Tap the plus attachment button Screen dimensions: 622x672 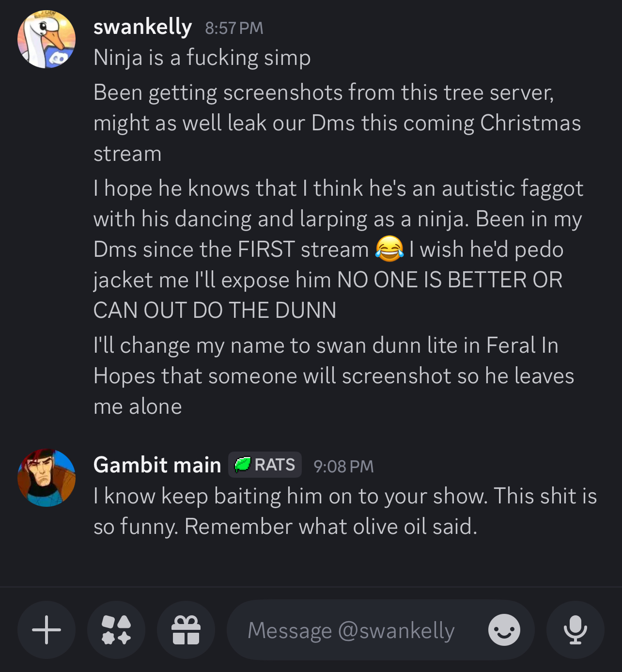[x=47, y=630]
